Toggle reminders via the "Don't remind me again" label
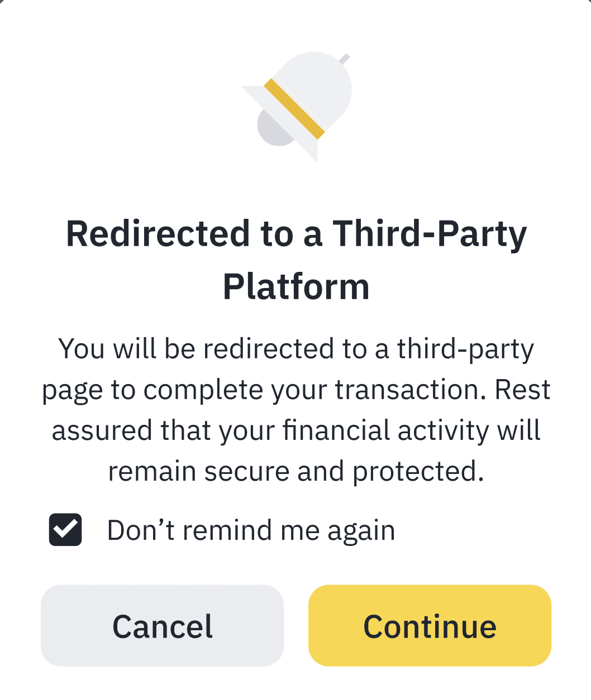Screen dimensions: 591x700 [251, 530]
